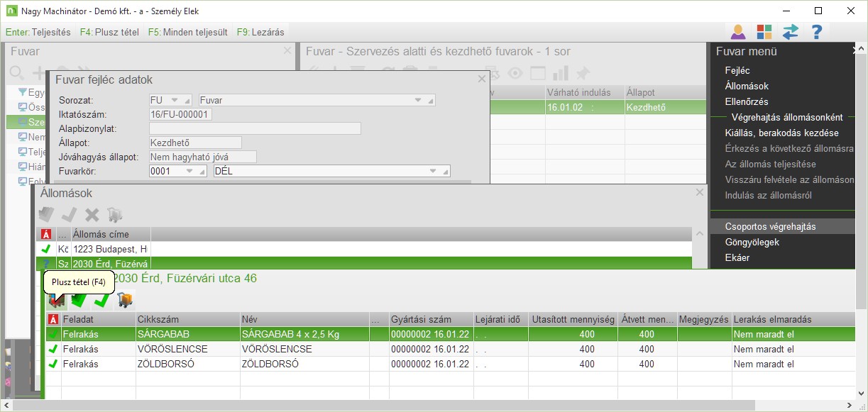This screenshot has width=868, height=412.
Task: Click the Jóváhagyás állapot field
Action: pos(202,157)
